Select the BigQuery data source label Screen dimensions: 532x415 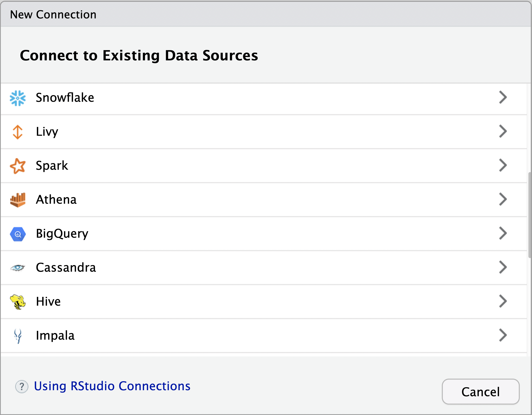click(62, 234)
